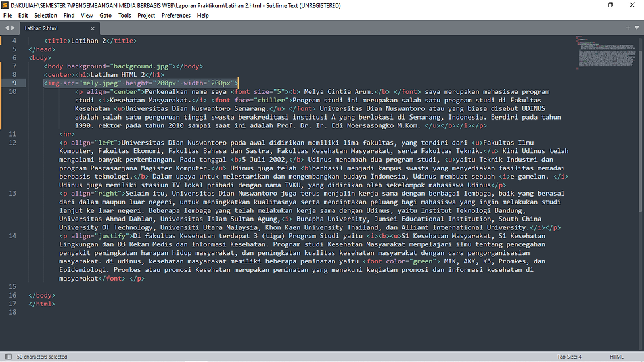Go to previous tab with left arrow
The image size is (644, 362).
coord(6,28)
